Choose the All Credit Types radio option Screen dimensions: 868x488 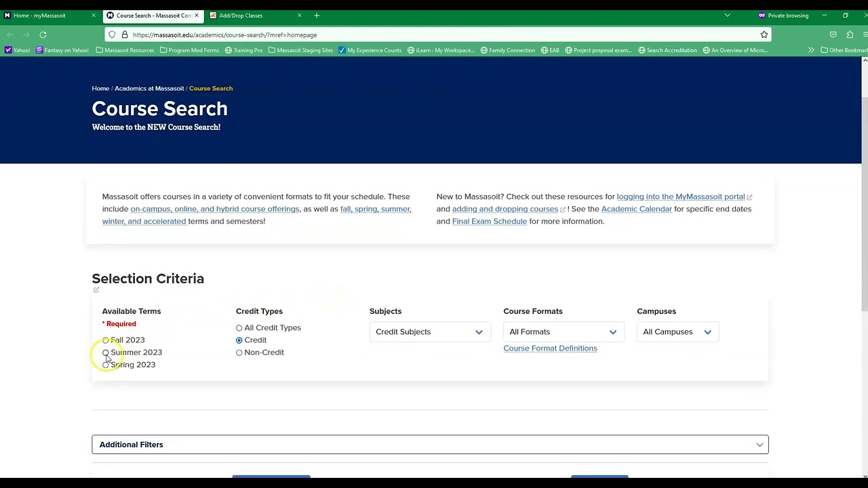239,328
